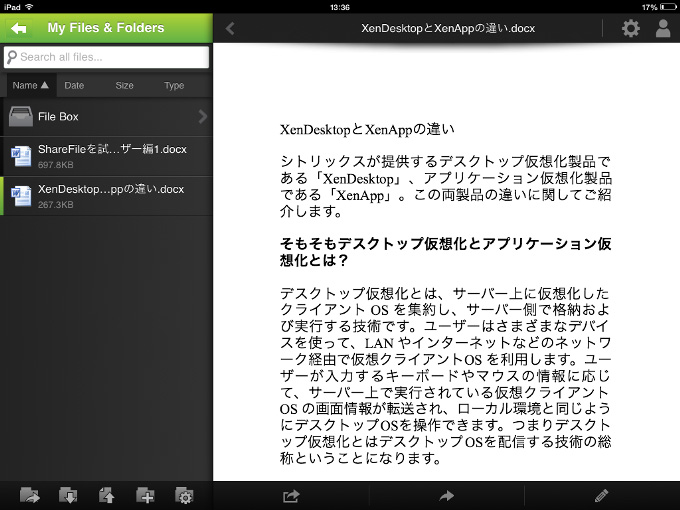
Task: Click the My Files & Folders title
Action: click(x=106, y=28)
